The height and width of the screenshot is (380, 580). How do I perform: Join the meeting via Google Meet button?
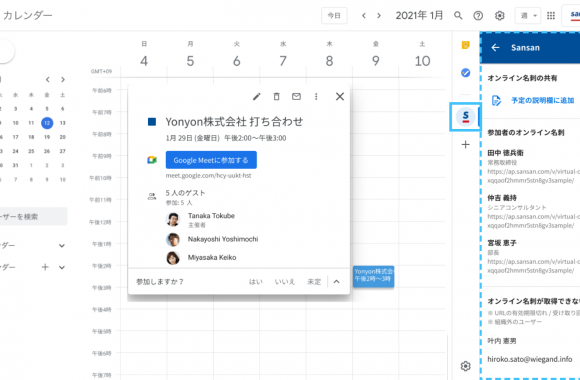pyautogui.click(x=211, y=160)
